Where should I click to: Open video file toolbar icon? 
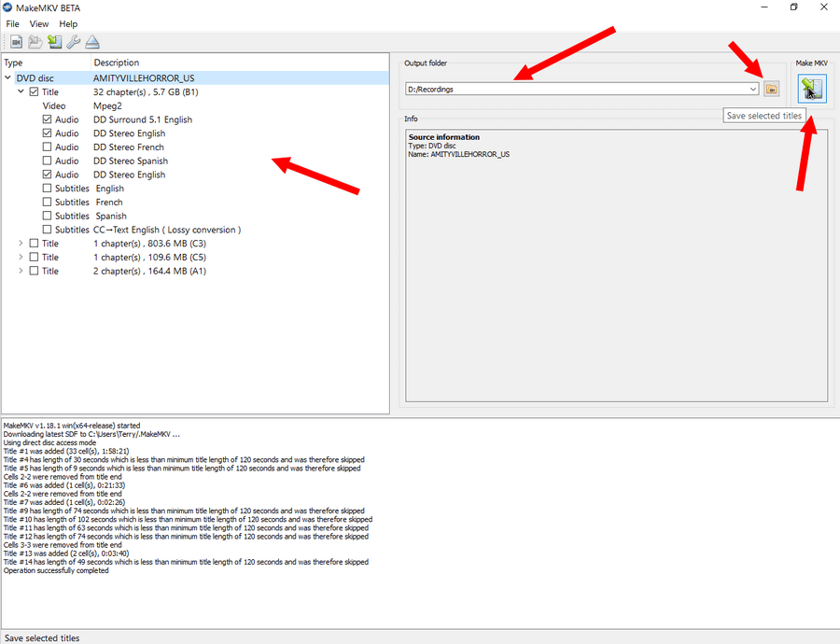click(x=16, y=42)
